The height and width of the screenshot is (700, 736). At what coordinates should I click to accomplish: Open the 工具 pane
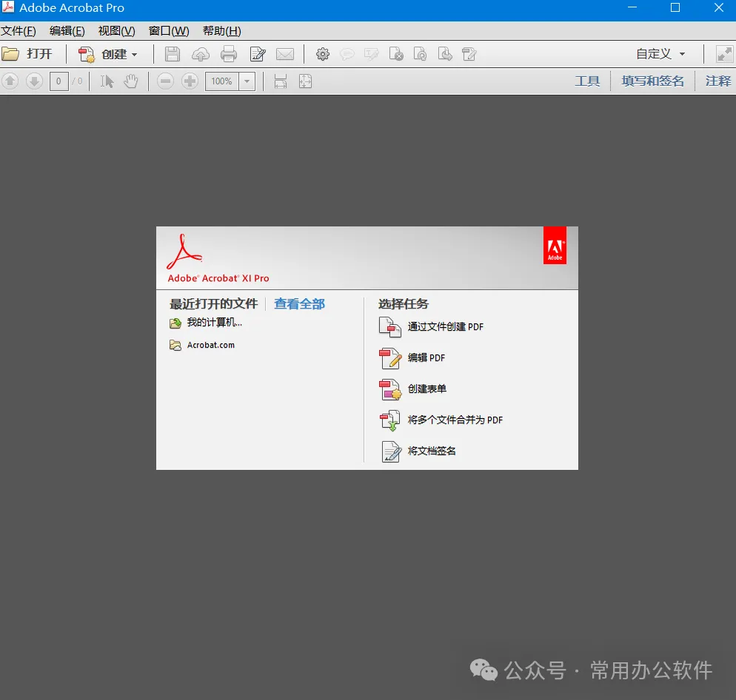pos(587,81)
